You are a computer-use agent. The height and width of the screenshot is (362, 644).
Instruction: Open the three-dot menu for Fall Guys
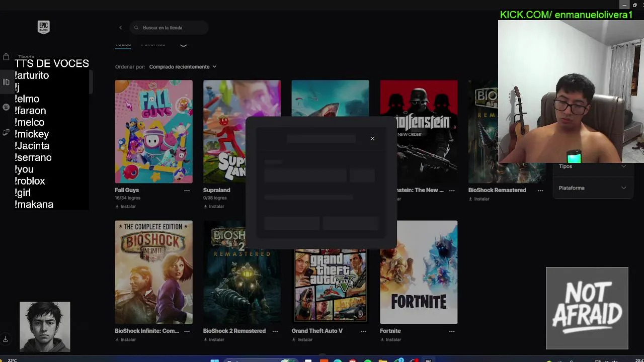pyautogui.click(x=187, y=191)
